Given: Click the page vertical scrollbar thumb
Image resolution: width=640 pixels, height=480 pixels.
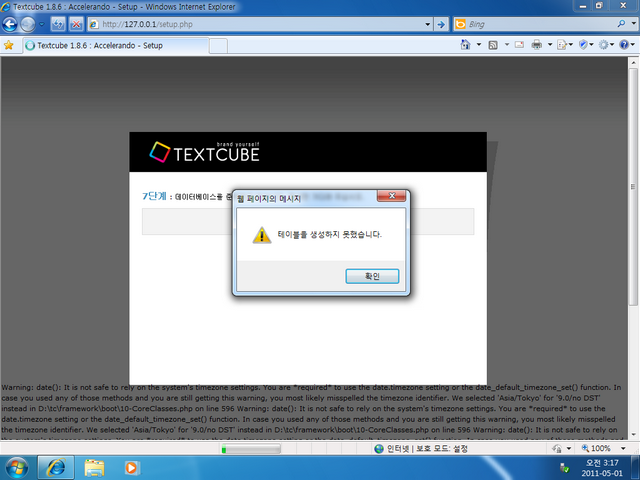Looking at the screenshot, I should point(633,187).
